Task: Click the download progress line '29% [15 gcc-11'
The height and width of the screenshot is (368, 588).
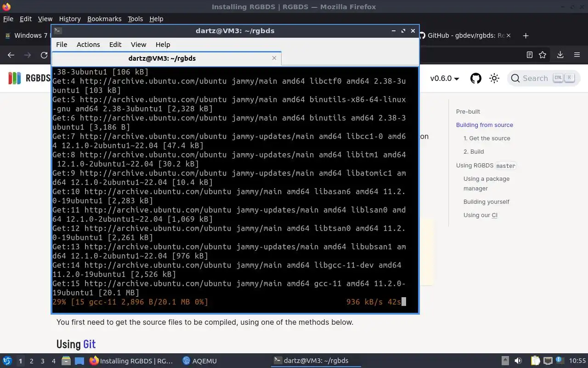Action: pos(130,302)
